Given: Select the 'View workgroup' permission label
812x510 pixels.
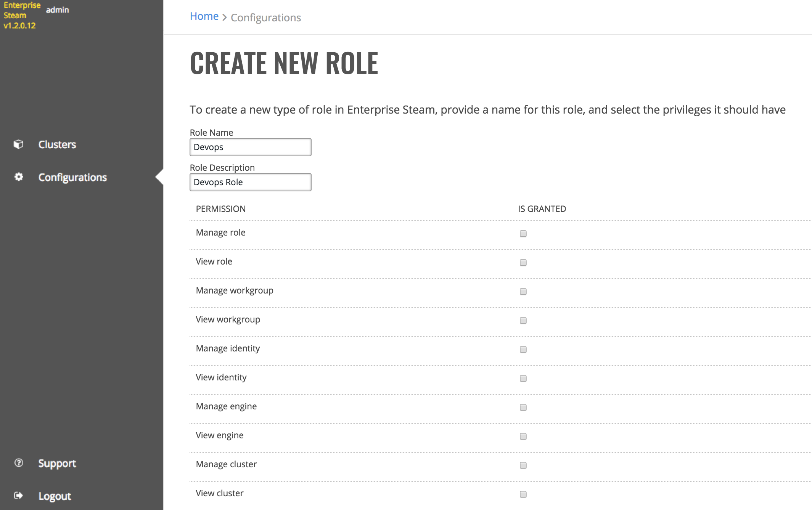Looking at the screenshot, I should point(228,319).
